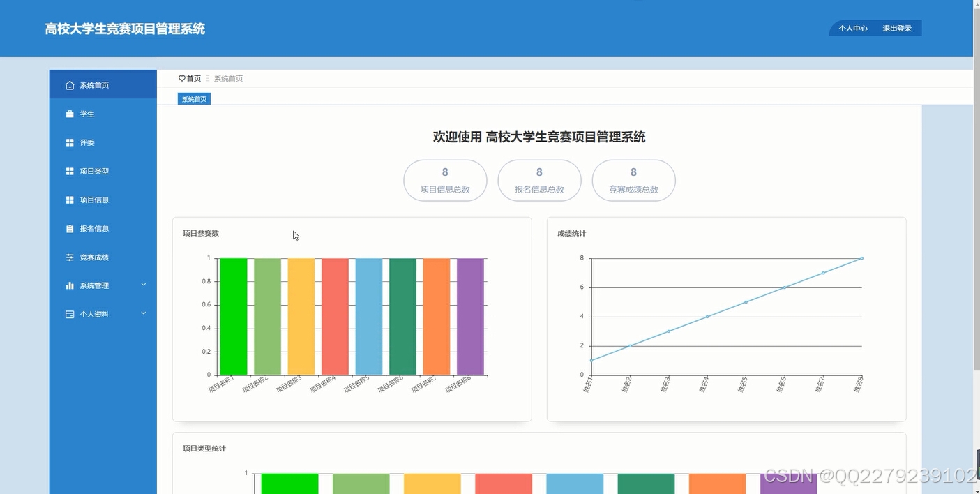Open 项目信息 using its sidebar icon
The width and height of the screenshot is (980, 494).
pyautogui.click(x=69, y=199)
